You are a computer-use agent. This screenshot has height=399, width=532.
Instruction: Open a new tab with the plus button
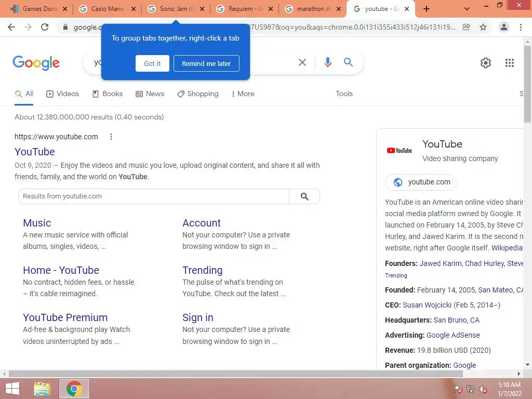click(x=427, y=9)
